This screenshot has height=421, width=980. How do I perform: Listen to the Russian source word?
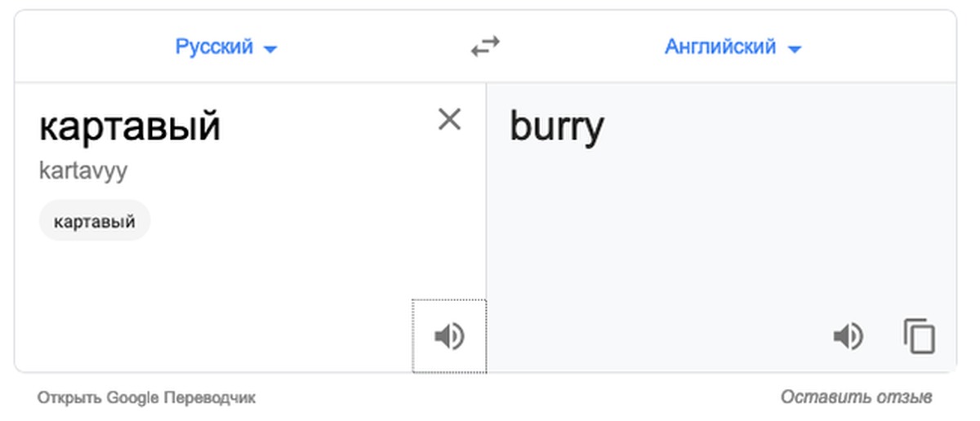[x=449, y=336]
